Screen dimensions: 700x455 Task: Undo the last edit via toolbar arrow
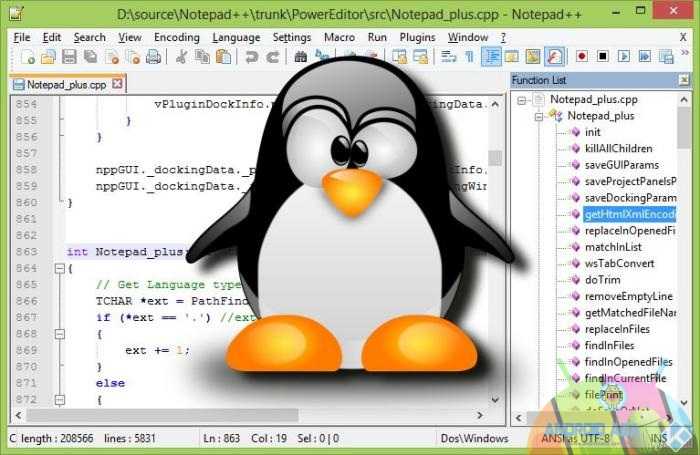coord(251,57)
